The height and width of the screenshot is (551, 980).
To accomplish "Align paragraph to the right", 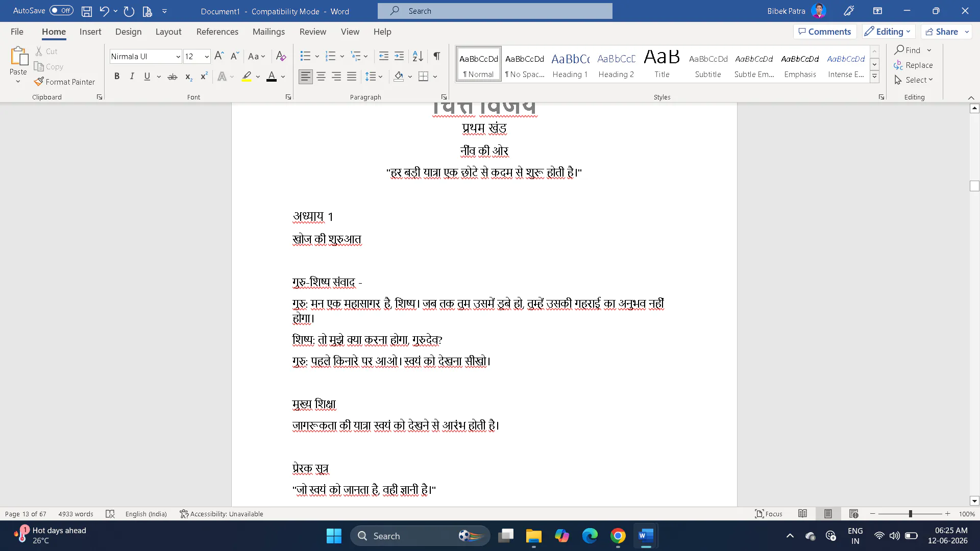I will 336,77.
